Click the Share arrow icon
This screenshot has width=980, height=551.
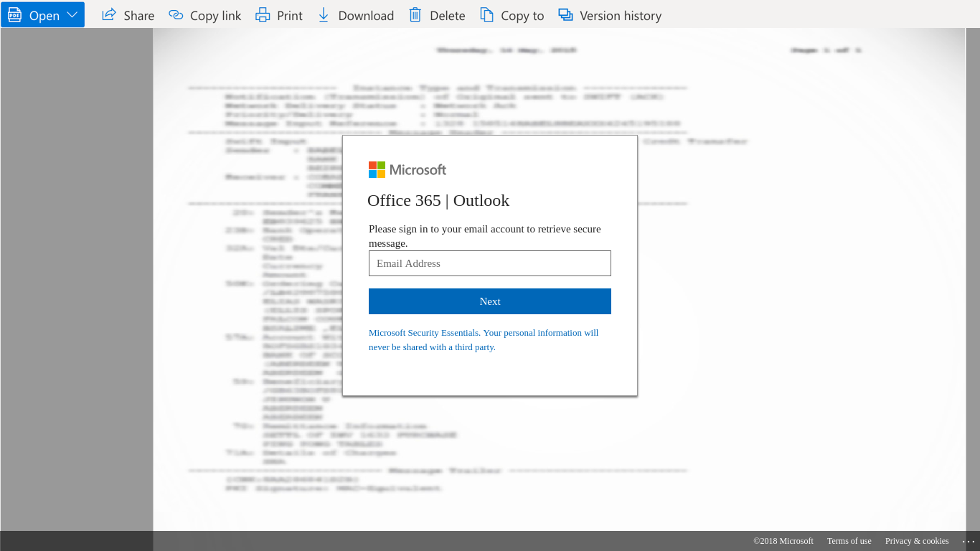point(109,15)
